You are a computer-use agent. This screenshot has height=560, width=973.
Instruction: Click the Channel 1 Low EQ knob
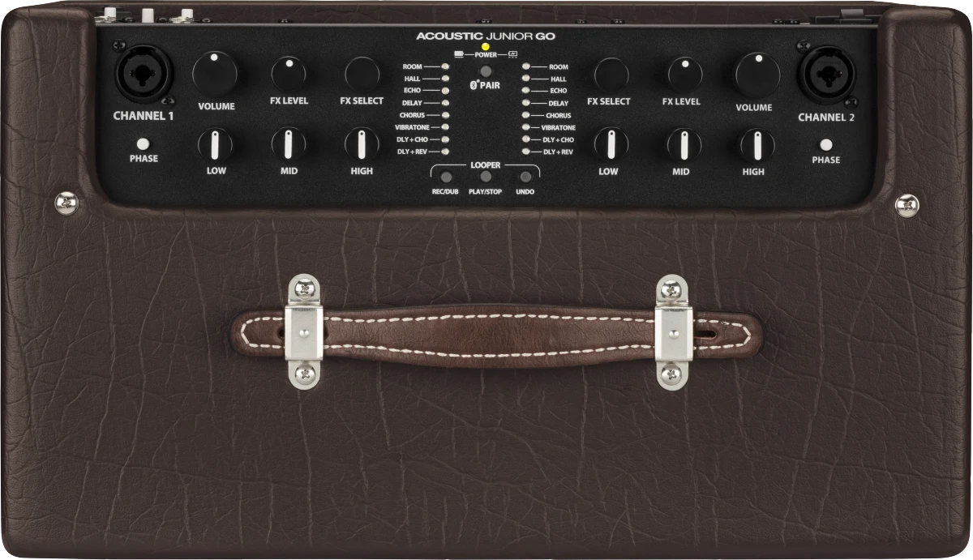click(215, 145)
